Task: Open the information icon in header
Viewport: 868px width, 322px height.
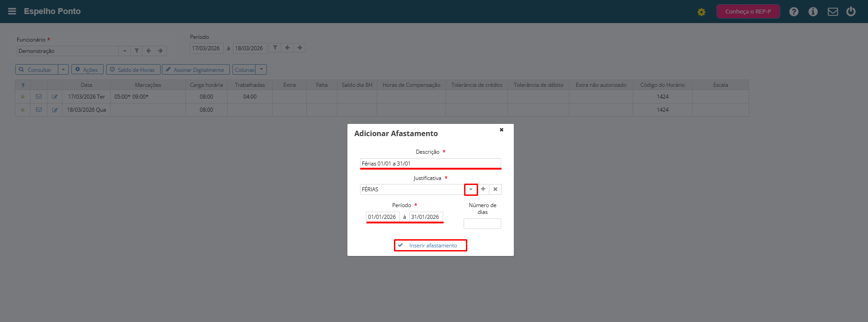Action: coord(813,12)
